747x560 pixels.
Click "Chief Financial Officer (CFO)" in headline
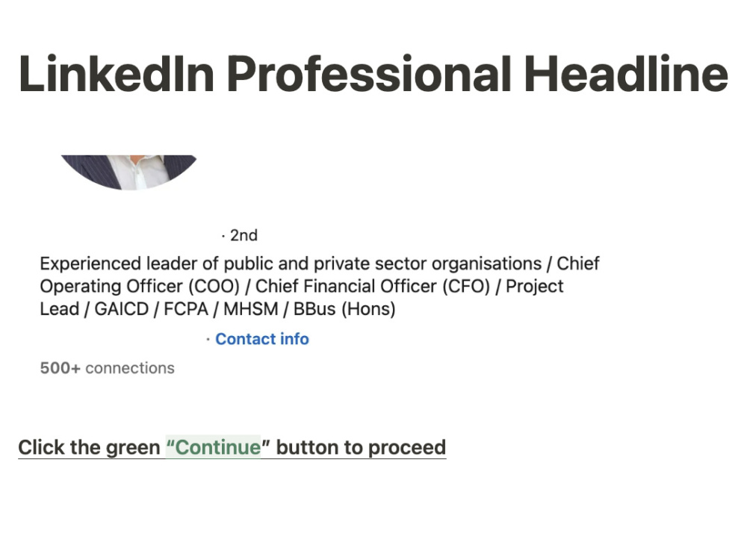pyautogui.click(x=373, y=286)
